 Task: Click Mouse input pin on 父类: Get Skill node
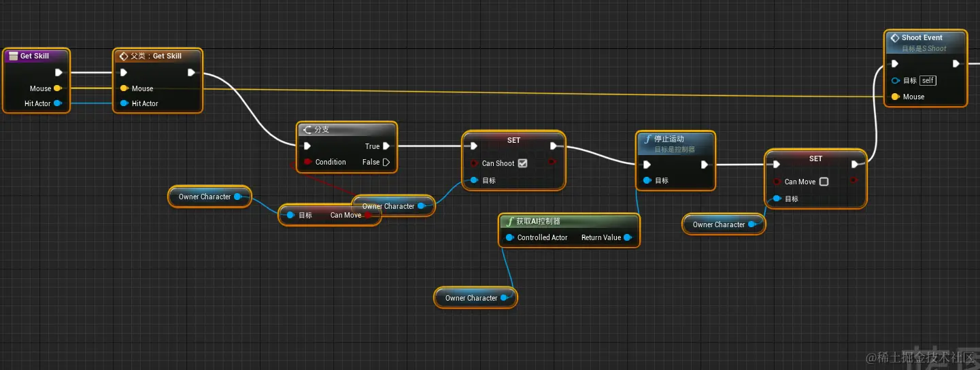coord(124,88)
